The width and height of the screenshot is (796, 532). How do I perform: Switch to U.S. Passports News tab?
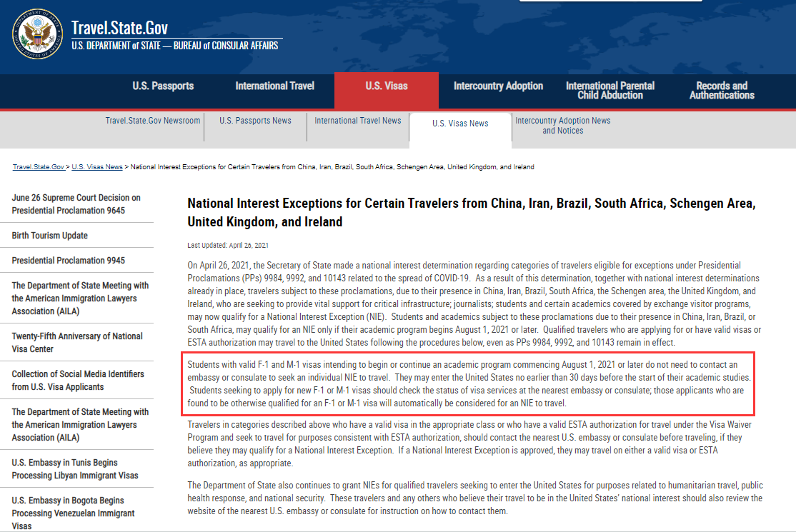(255, 121)
